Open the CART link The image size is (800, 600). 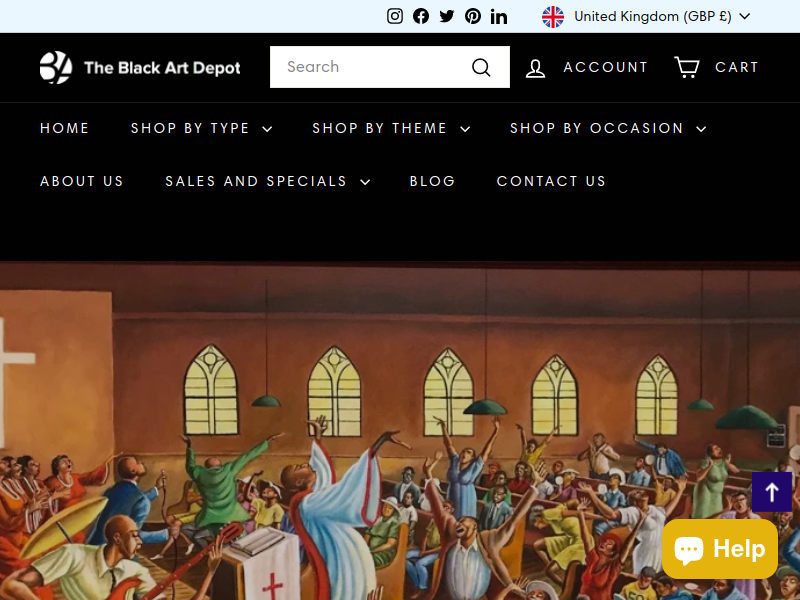pos(737,67)
